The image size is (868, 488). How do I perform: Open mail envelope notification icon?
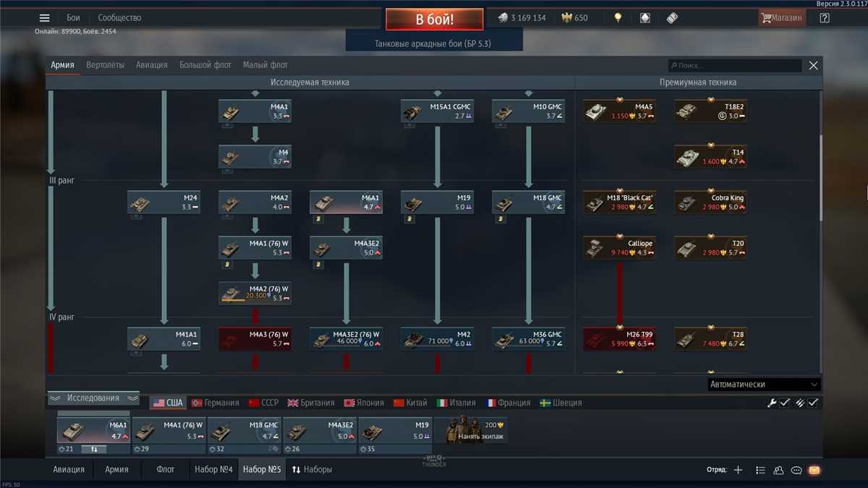pyautogui.click(x=814, y=470)
